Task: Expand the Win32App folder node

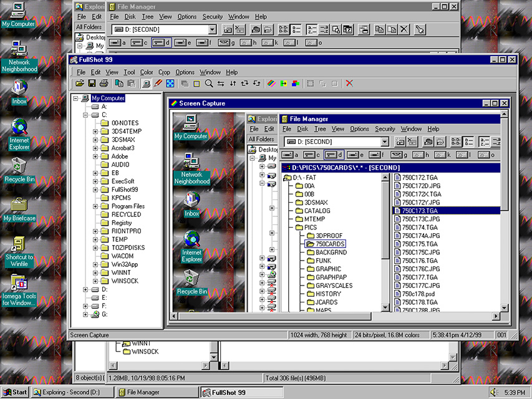Action: coord(95,264)
